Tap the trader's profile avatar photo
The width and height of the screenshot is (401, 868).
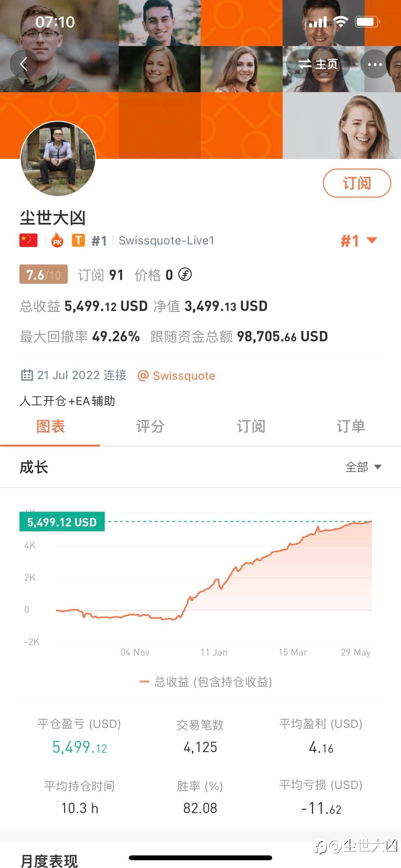[x=58, y=159]
